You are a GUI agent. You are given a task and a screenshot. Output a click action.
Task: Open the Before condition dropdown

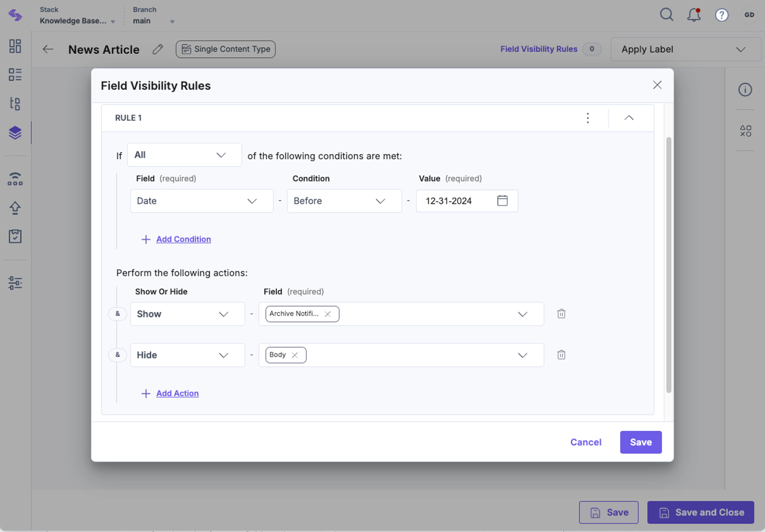point(344,201)
